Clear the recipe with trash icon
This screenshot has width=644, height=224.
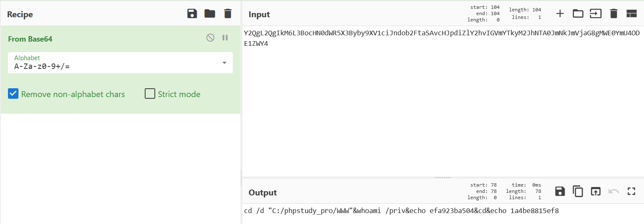(x=228, y=13)
